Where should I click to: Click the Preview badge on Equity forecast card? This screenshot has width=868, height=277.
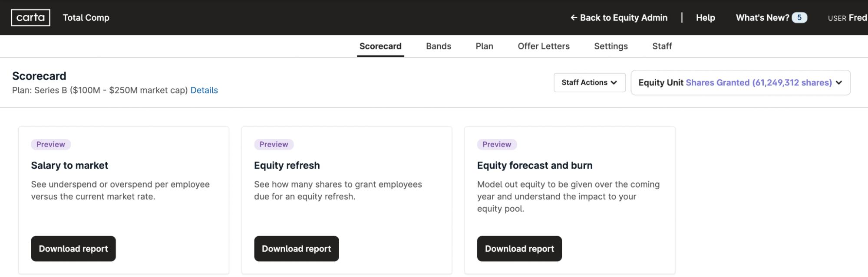pos(496,144)
